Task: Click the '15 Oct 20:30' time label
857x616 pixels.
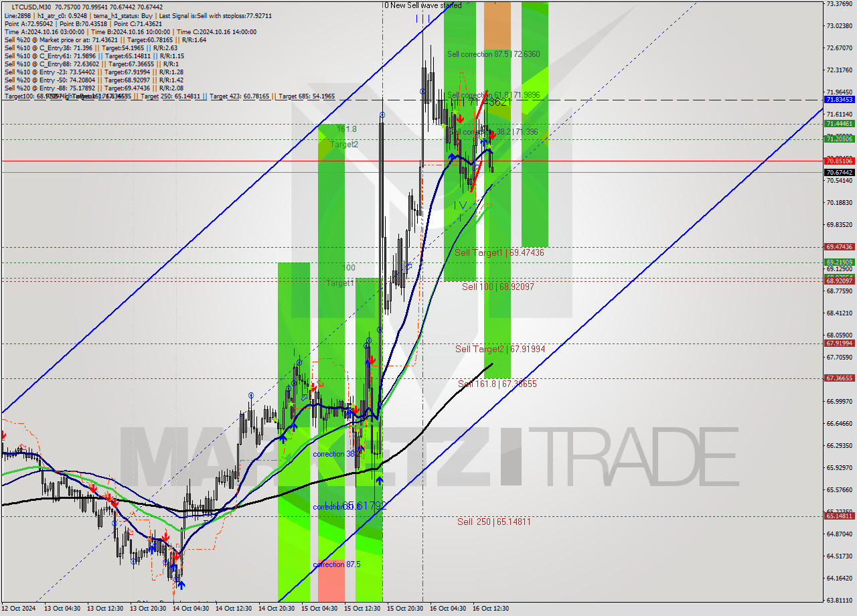Action: [x=404, y=609]
